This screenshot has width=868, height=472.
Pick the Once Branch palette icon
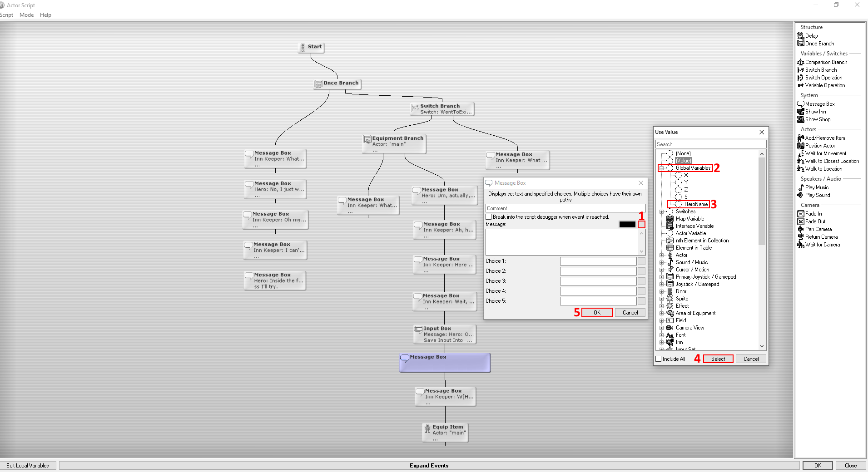(x=801, y=44)
